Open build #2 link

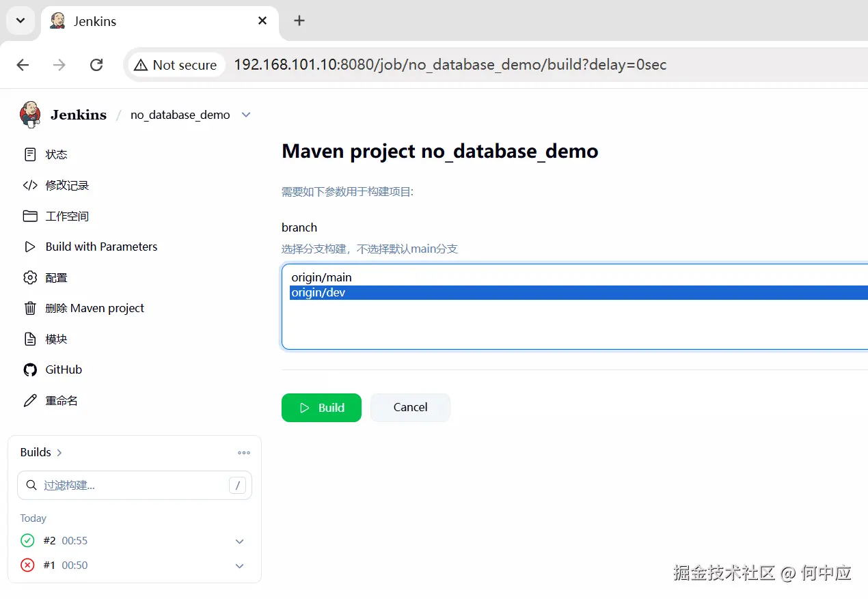pyautogui.click(x=49, y=540)
